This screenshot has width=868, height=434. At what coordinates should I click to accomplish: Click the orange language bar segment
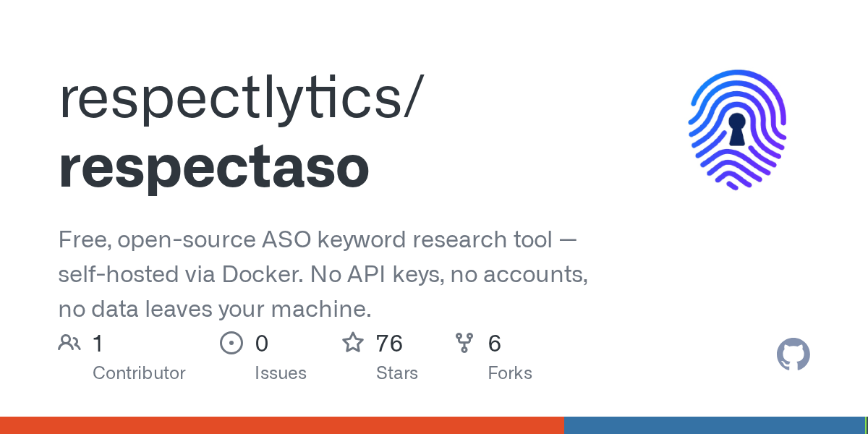tap(281, 425)
